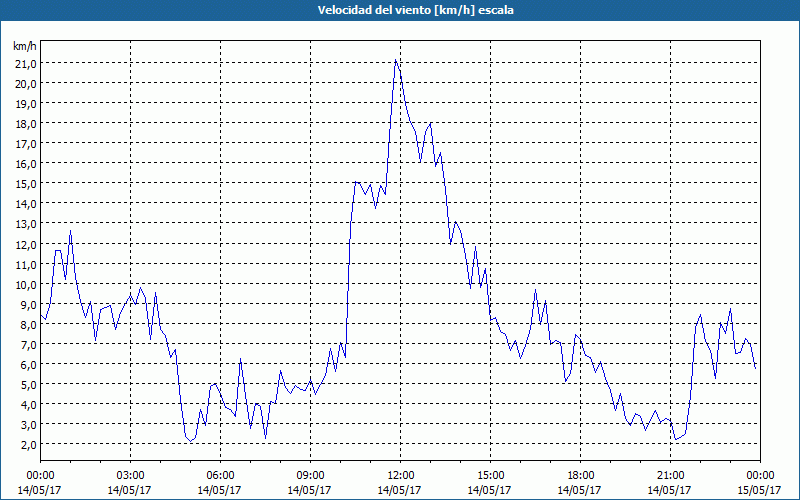Click the "14/05/17" date under 18:00
This screenshot has height=500, width=800.
[580, 490]
